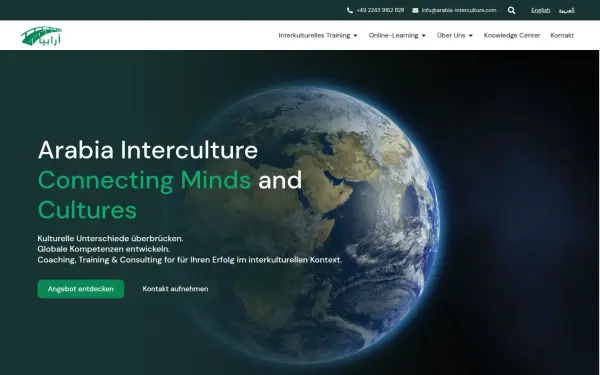Click the Angebot entdecken button
This screenshot has width=600, height=375.
pyautogui.click(x=81, y=289)
